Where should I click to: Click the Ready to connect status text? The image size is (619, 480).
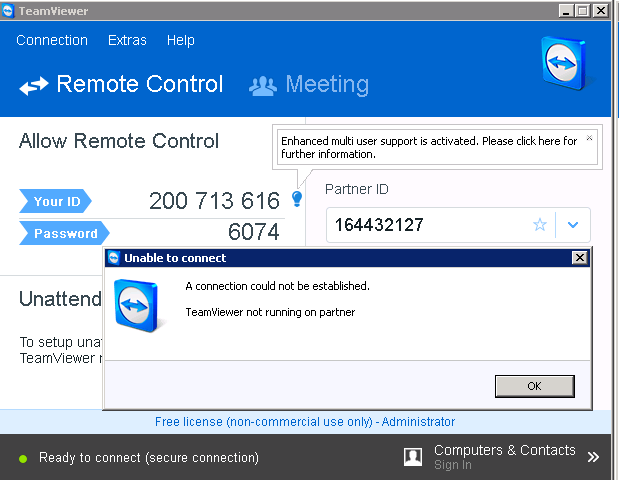point(149,458)
